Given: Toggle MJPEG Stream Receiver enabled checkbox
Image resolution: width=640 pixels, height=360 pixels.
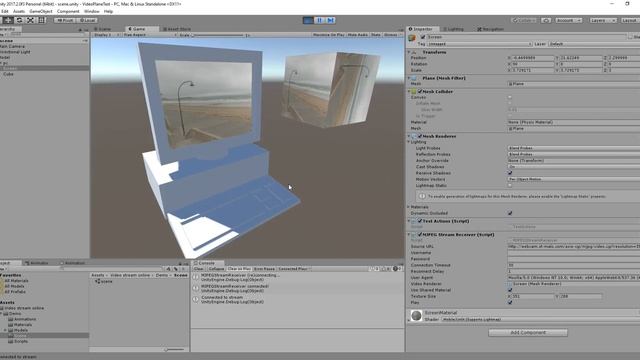Looking at the screenshot, I should pos(420,235).
